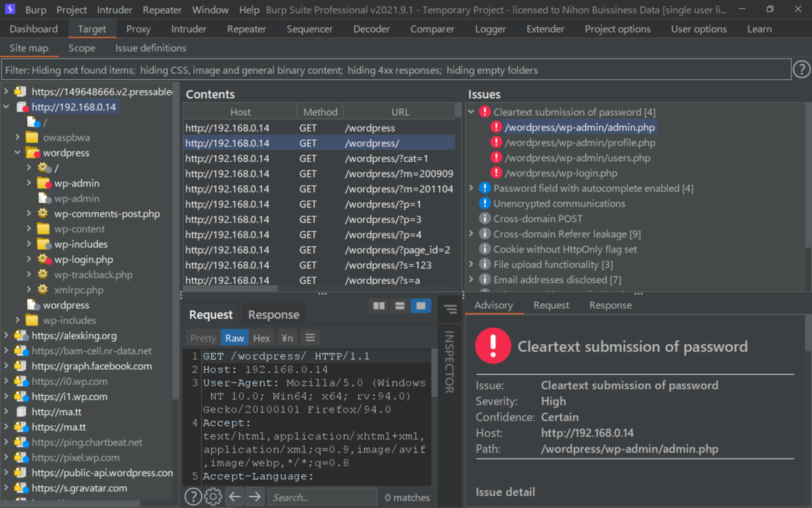Select /wordpress/wp-login.php issue entry
The height and width of the screenshot is (508, 812).
click(561, 173)
